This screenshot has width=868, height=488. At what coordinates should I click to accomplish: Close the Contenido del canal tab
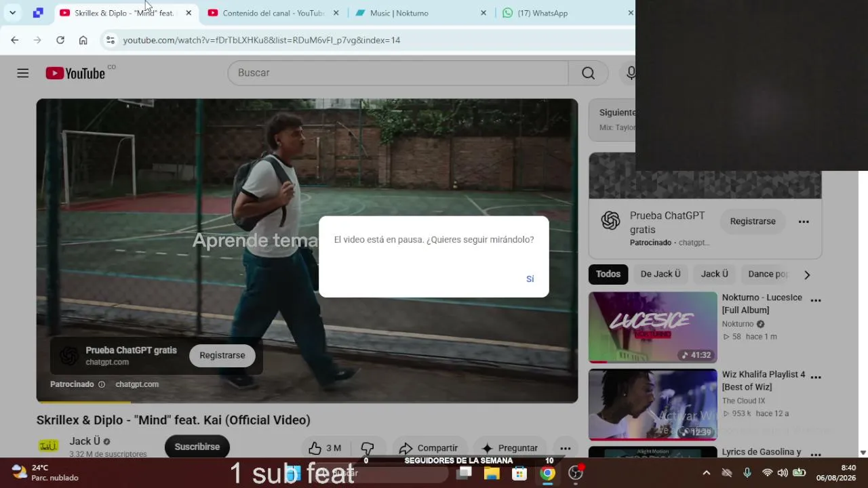tap(336, 13)
